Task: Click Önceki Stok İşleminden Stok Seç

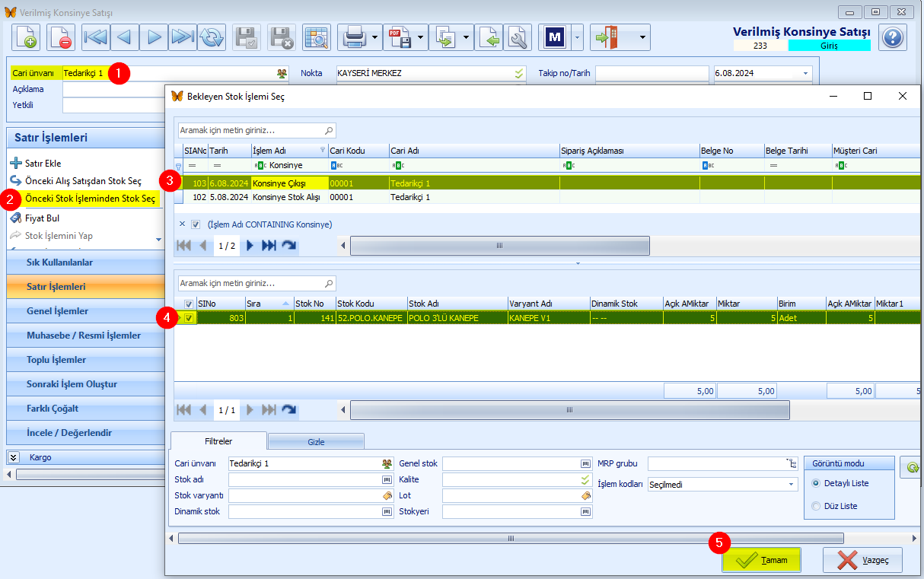Action: pos(90,199)
